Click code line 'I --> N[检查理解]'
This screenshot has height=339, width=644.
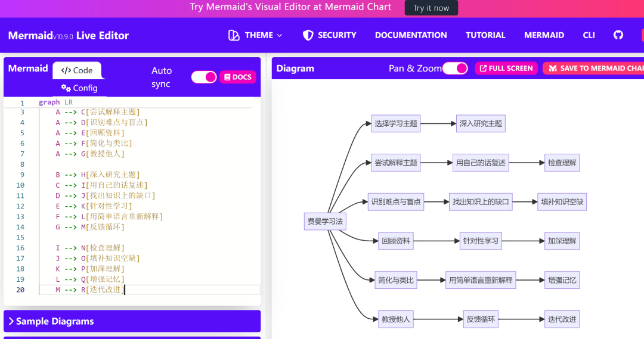[90, 248]
